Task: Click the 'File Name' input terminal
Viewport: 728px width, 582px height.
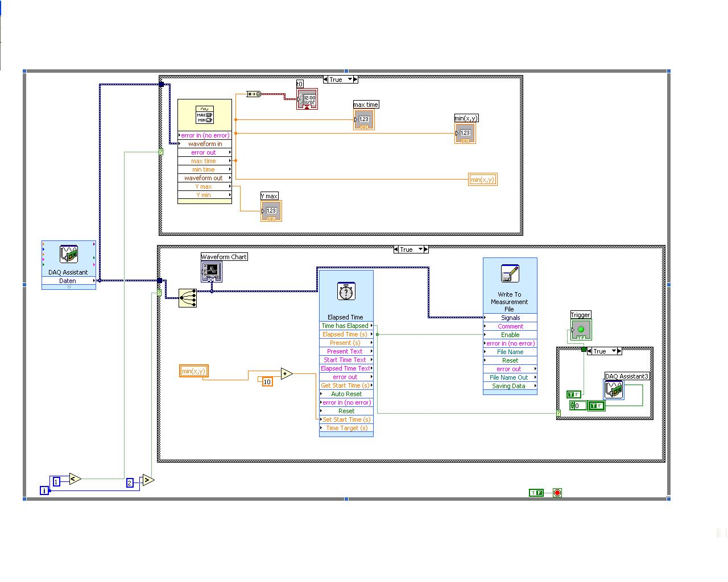Action: pyautogui.click(x=510, y=352)
